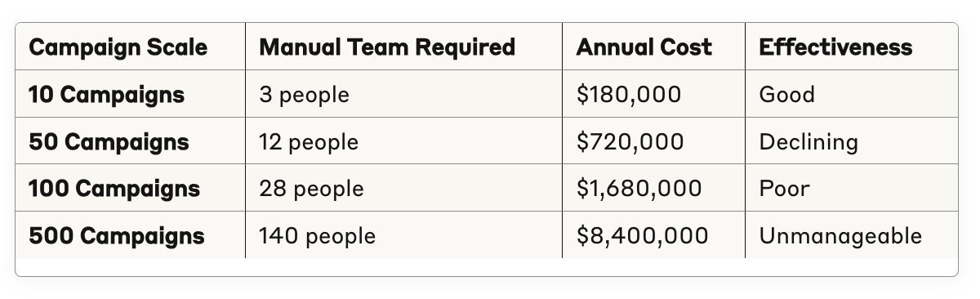Image resolution: width=980 pixels, height=299 pixels.
Task: Click the Annual Cost column header
Action: point(644,47)
